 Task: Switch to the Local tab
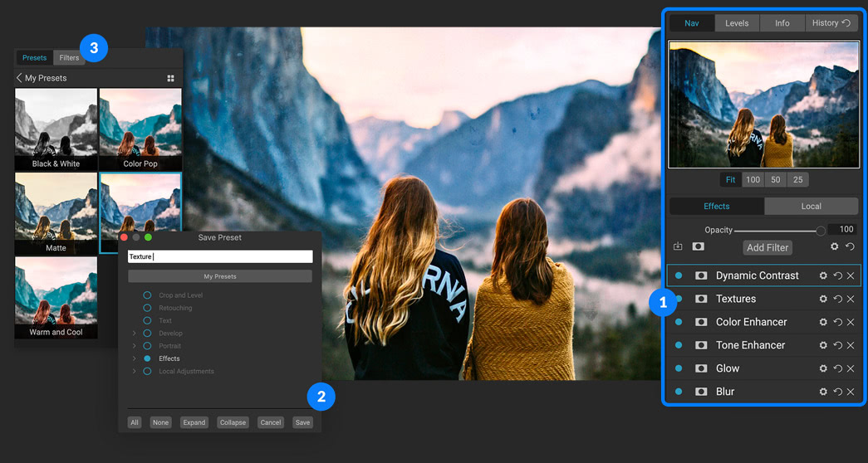(x=811, y=207)
